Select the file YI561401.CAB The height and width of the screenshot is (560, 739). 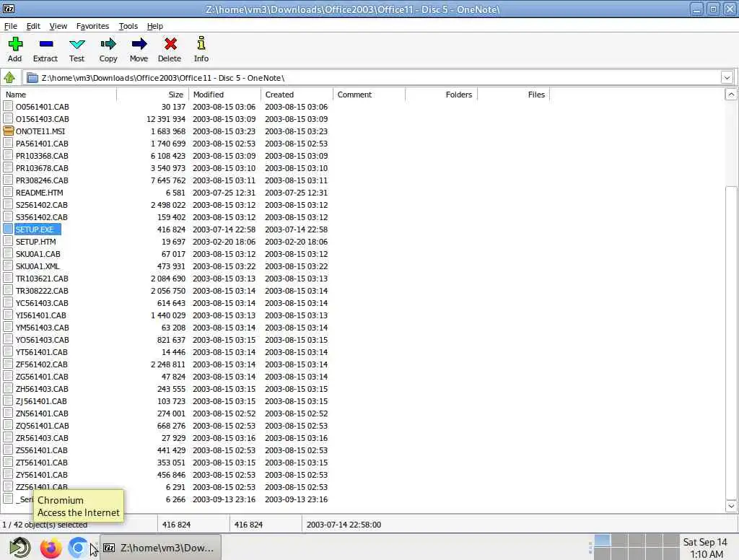pyautogui.click(x=40, y=315)
